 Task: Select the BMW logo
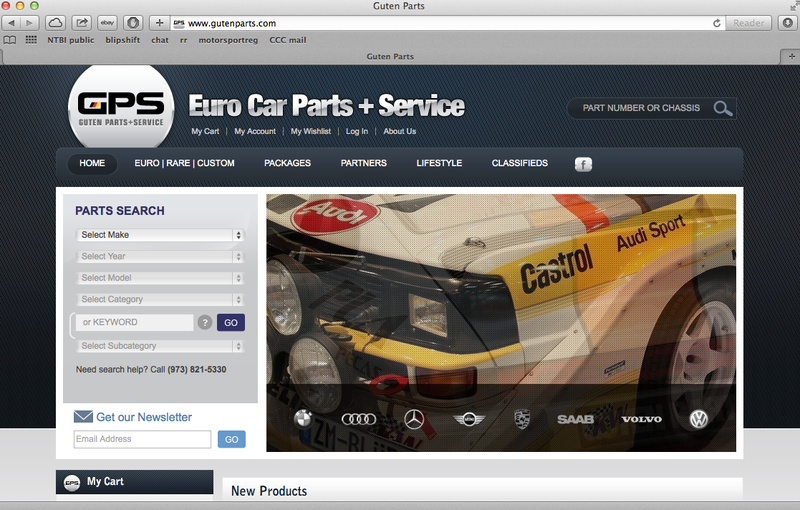303,419
